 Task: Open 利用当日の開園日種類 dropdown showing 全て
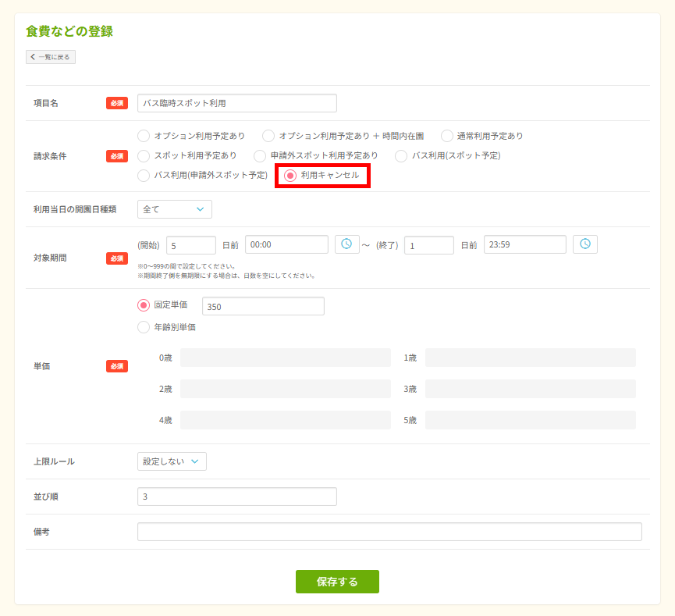(175, 209)
